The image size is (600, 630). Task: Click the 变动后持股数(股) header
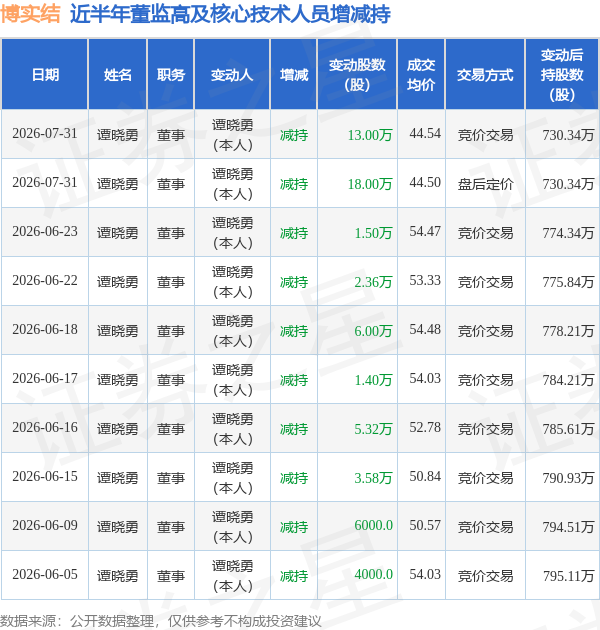[x=561, y=74]
